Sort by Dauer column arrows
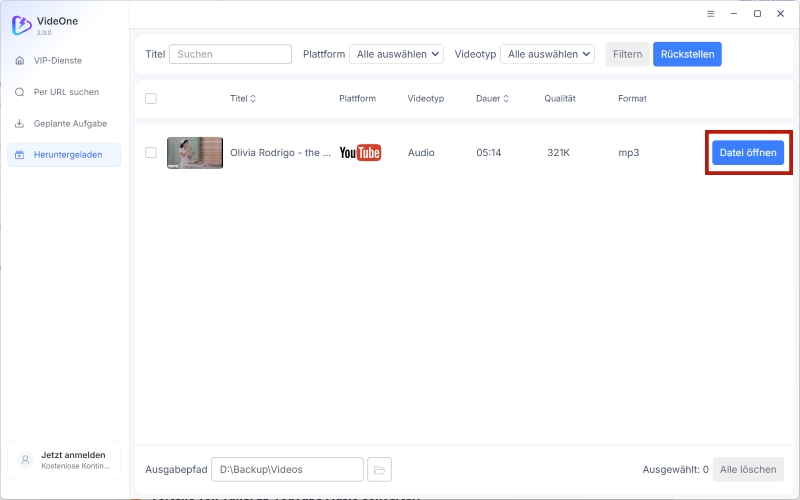 tap(506, 98)
